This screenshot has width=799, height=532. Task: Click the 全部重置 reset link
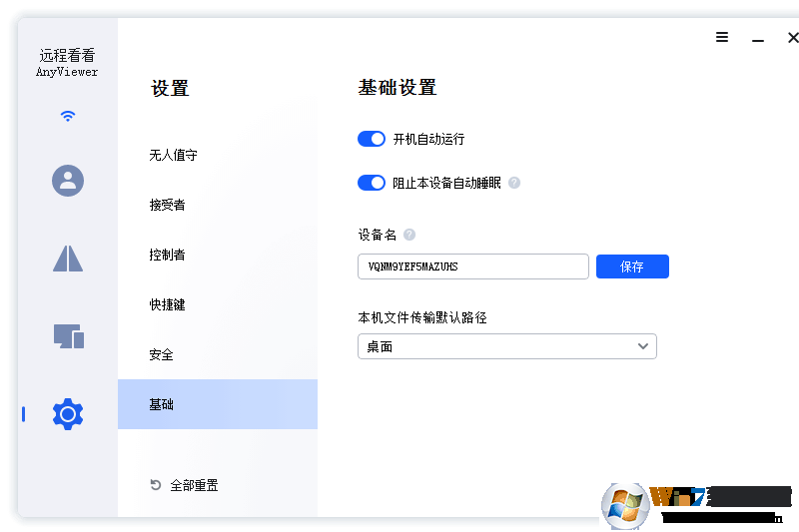(x=185, y=485)
